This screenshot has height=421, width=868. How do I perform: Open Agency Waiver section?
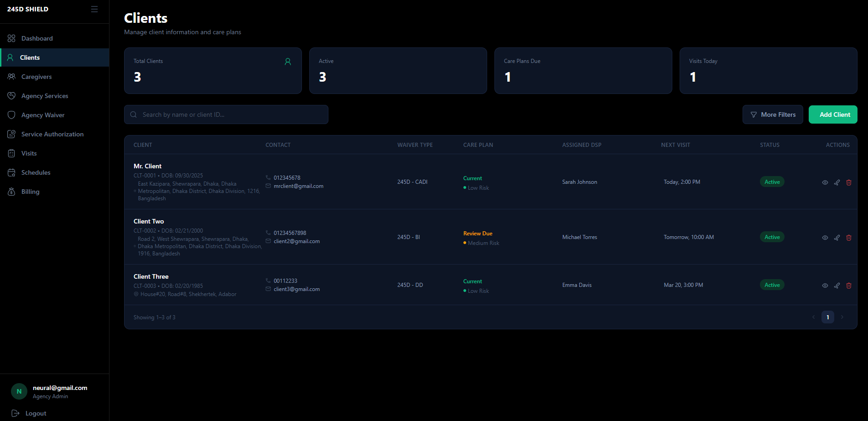point(55,115)
